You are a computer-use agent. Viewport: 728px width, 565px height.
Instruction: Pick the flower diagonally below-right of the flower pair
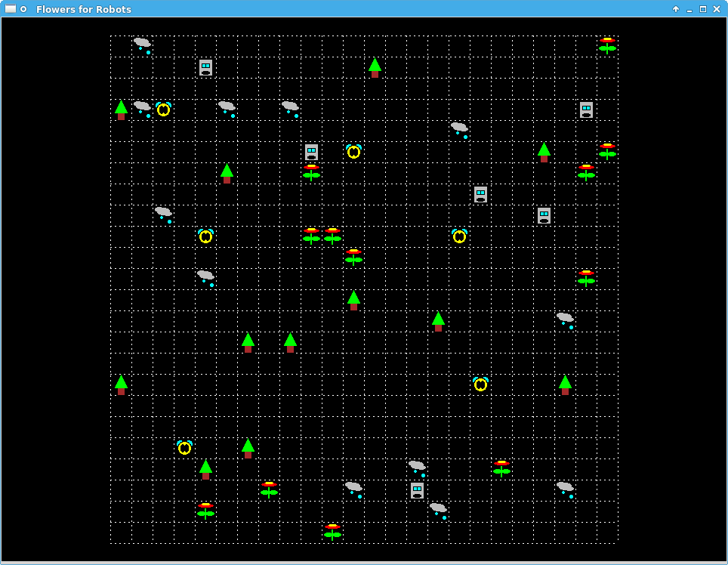[x=353, y=258]
